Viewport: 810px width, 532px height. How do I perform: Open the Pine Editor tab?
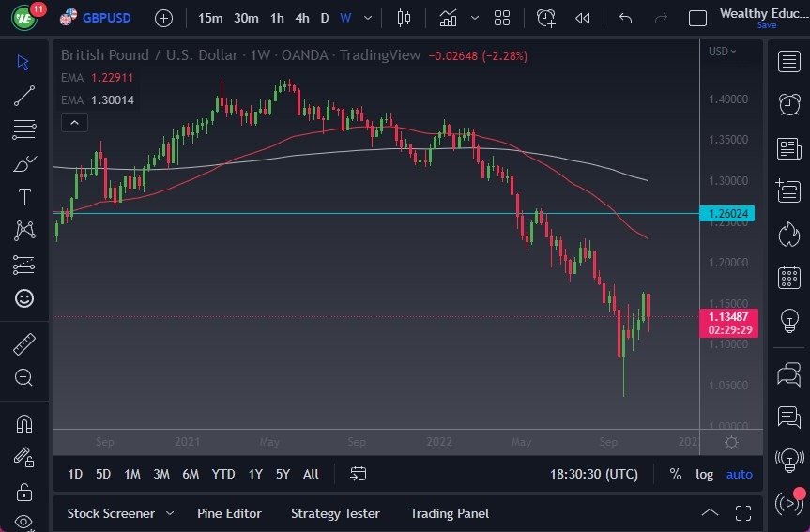pos(229,513)
